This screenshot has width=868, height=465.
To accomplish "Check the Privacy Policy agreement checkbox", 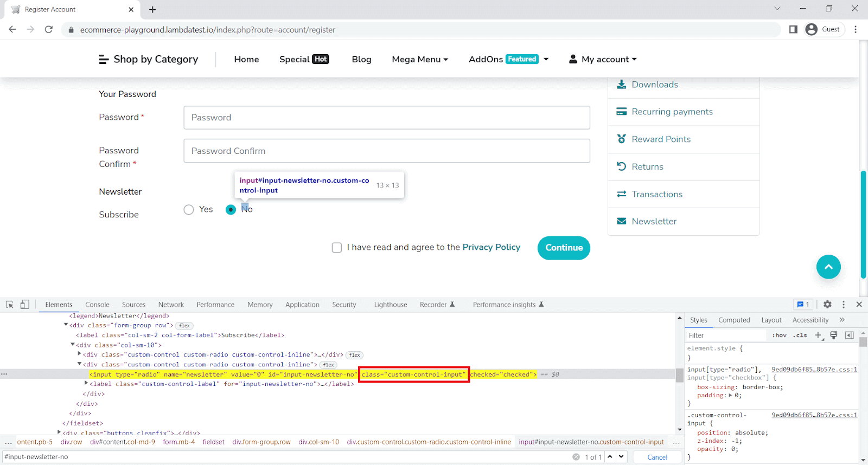I will (337, 248).
